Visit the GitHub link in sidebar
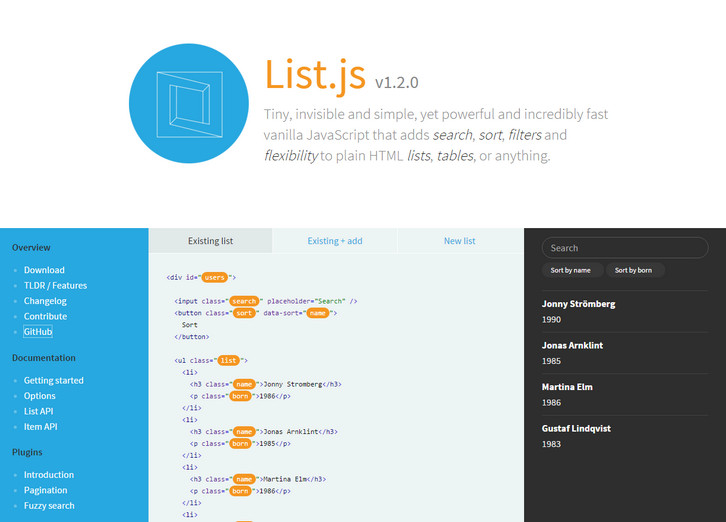The width and height of the screenshot is (726, 522). [38, 332]
